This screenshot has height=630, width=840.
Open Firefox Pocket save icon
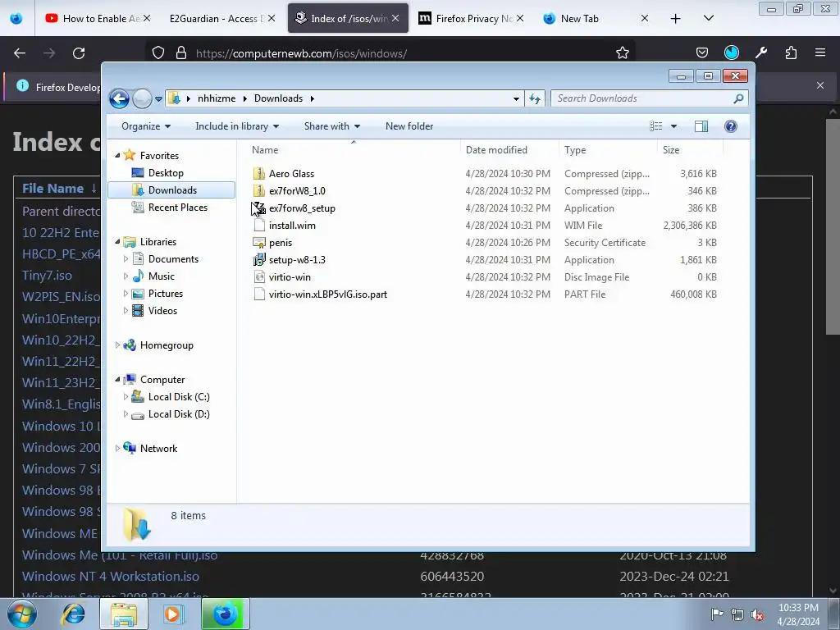tap(702, 52)
